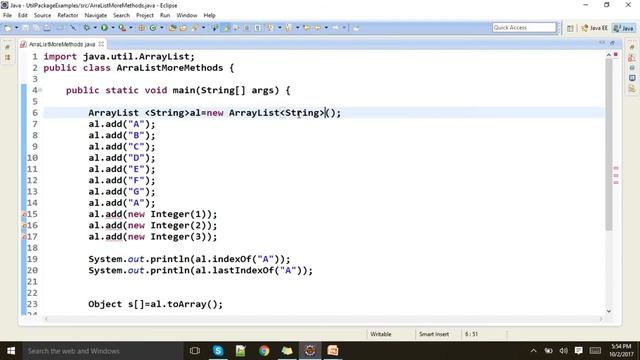Switch to the Java perspective

[624, 28]
